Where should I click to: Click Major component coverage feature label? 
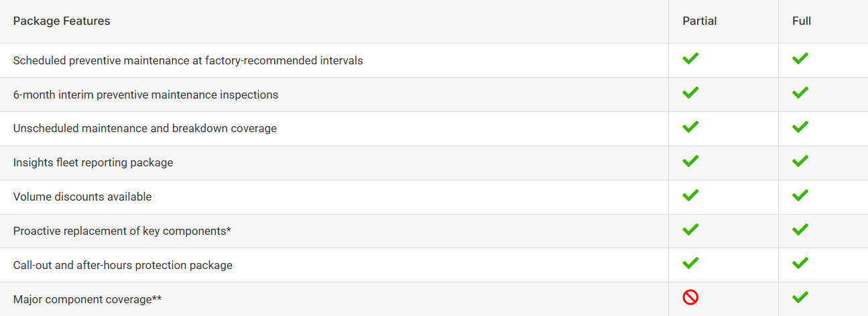click(x=87, y=299)
